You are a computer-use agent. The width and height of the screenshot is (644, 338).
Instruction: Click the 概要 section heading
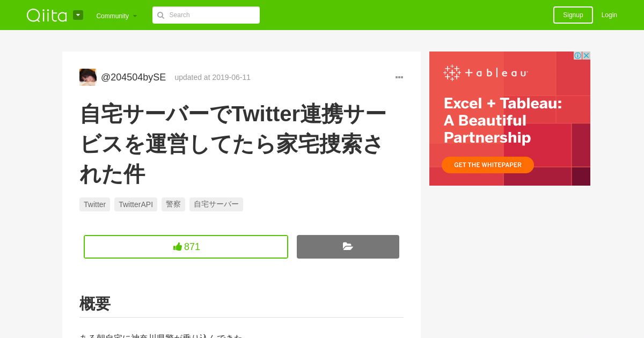[x=95, y=304]
